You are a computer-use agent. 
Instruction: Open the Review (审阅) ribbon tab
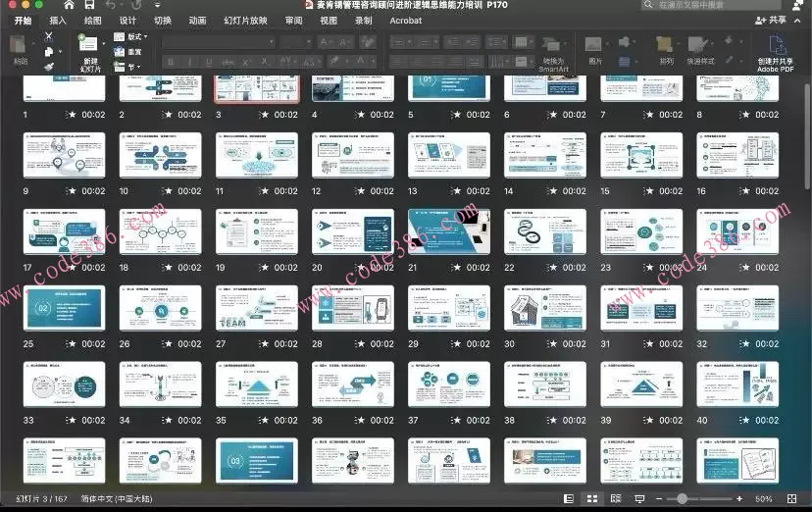pyautogui.click(x=293, y=21)
